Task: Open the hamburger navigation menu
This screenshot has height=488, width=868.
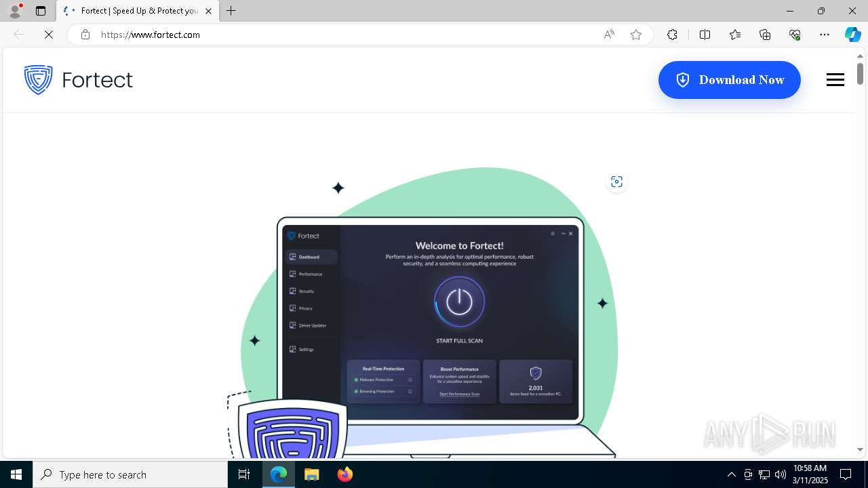Action: [x=835, y=80]
